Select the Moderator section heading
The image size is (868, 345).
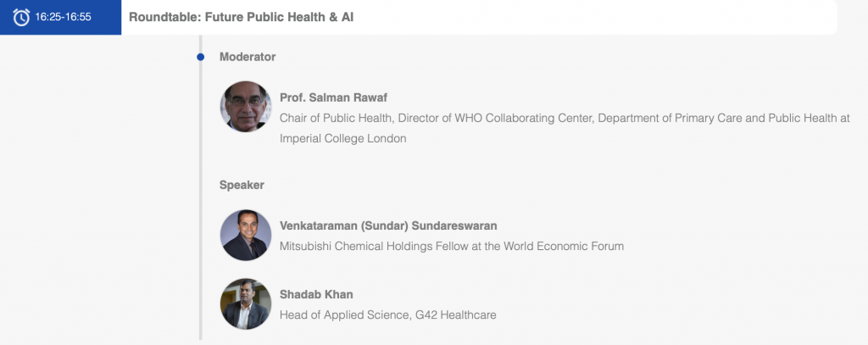(248, 57)
